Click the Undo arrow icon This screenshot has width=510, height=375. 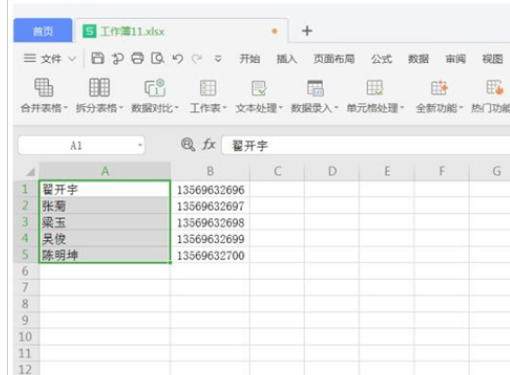click(178, 59)
